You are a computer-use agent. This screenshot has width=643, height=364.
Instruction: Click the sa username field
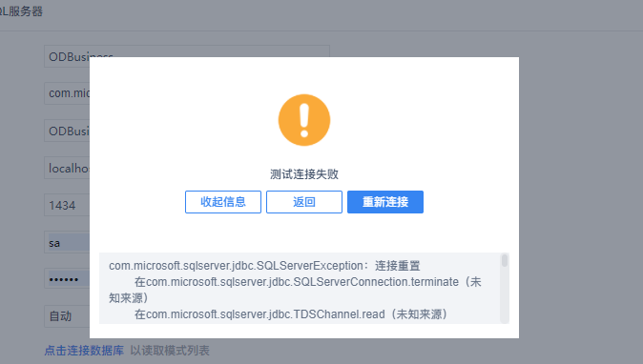67,242
